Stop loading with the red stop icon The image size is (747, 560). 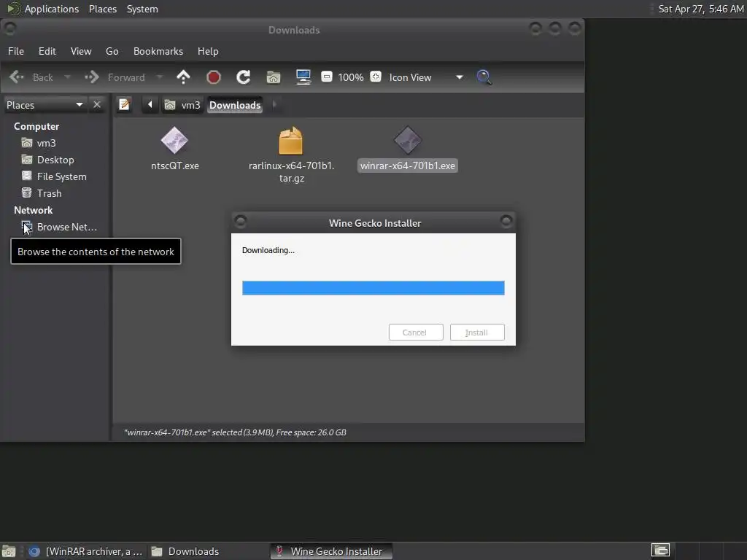tap(214, 77)
